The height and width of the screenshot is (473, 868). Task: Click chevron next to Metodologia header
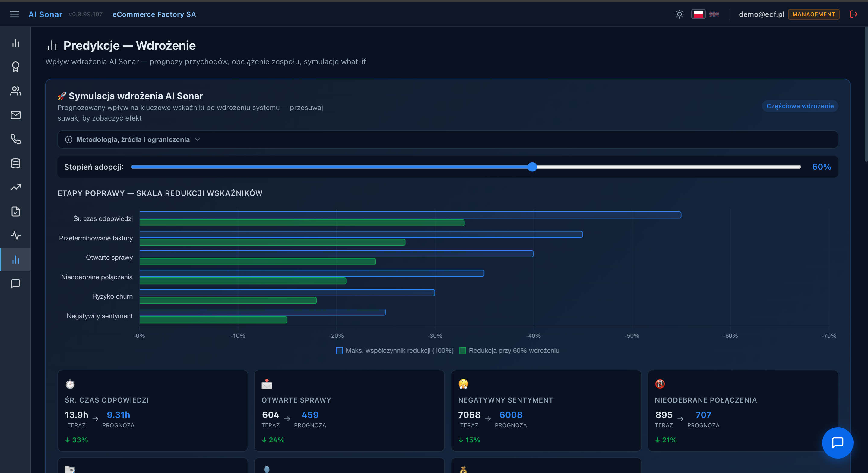click(198, 139)
